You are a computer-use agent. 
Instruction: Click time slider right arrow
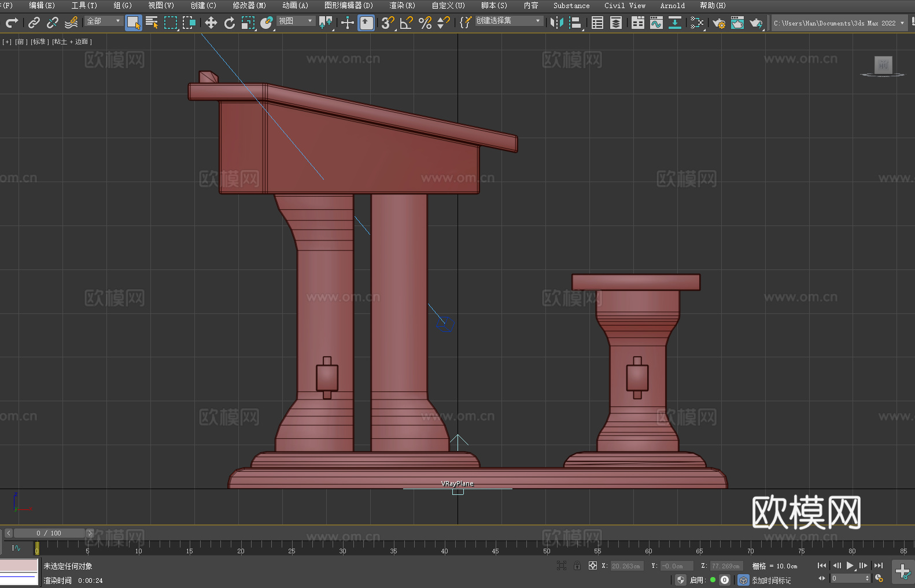90,533
